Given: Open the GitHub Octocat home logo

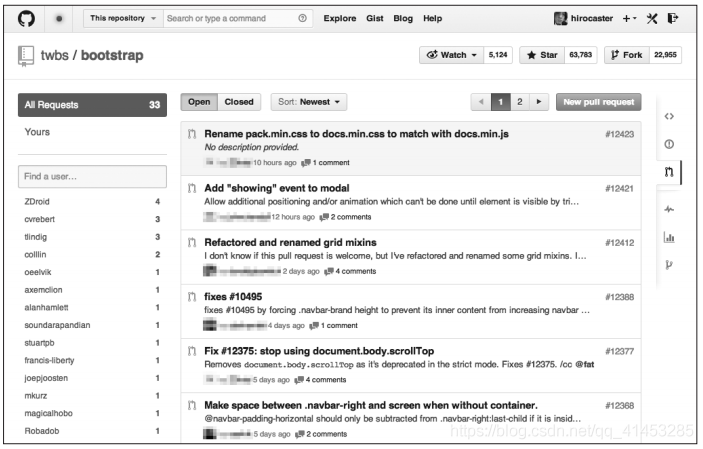Looking at the screenshot, I should tap(26, 18).
